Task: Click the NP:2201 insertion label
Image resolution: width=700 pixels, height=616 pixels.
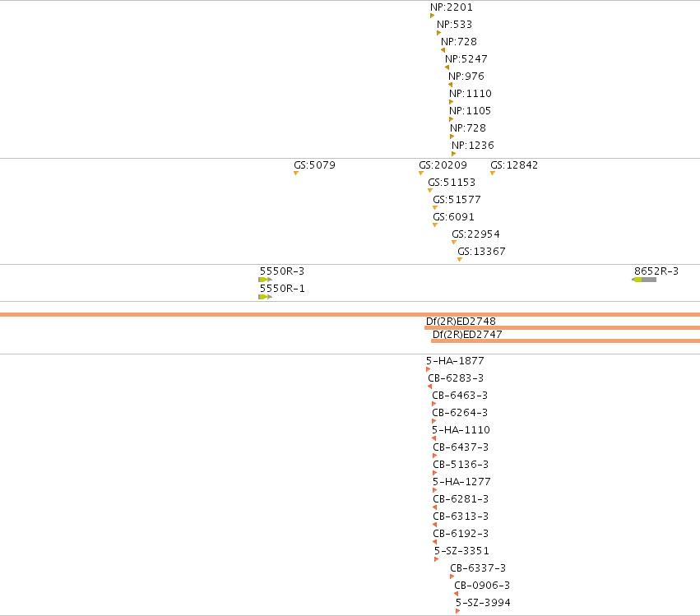Action: click(451, 7)
